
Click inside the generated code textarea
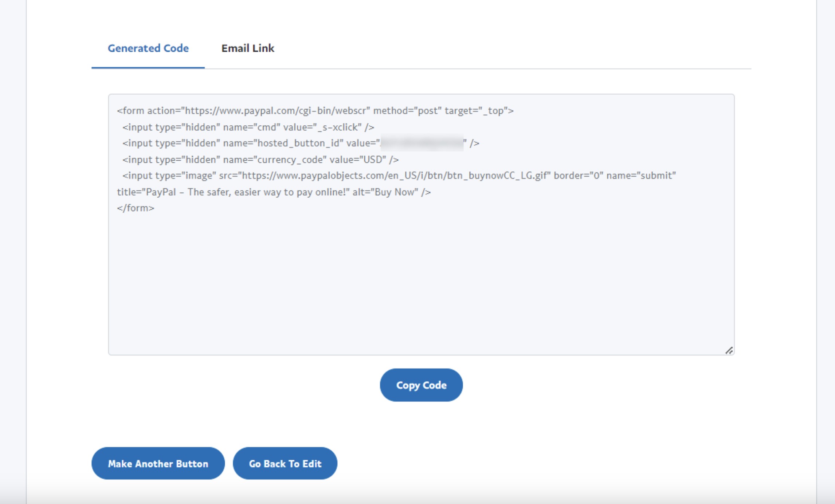coord(421,224)
